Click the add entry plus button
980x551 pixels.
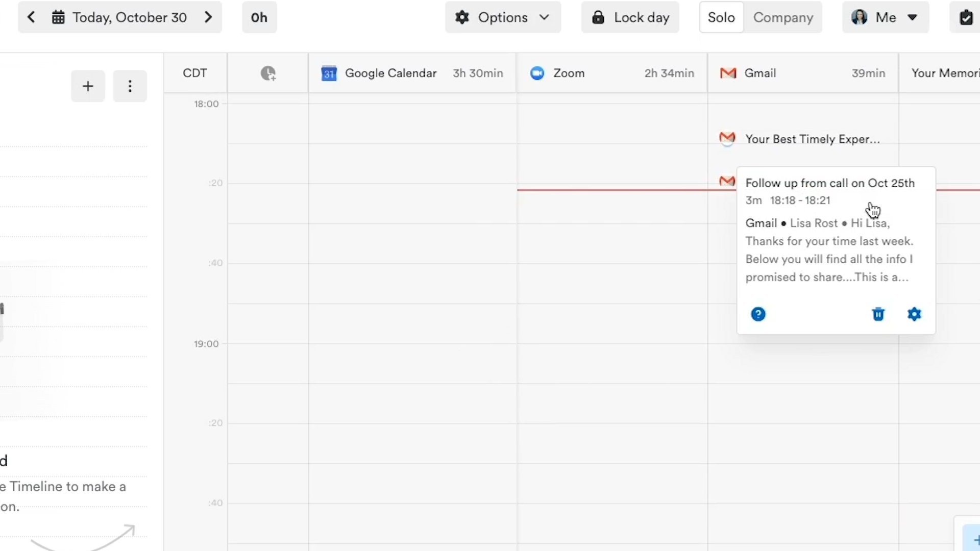(88, 86)
